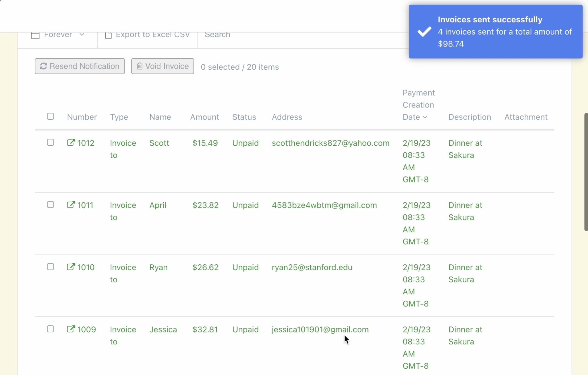The image size is (588, 375).
Task: Check the box for Scott's invoice
Action: click(x=50, y=143)
